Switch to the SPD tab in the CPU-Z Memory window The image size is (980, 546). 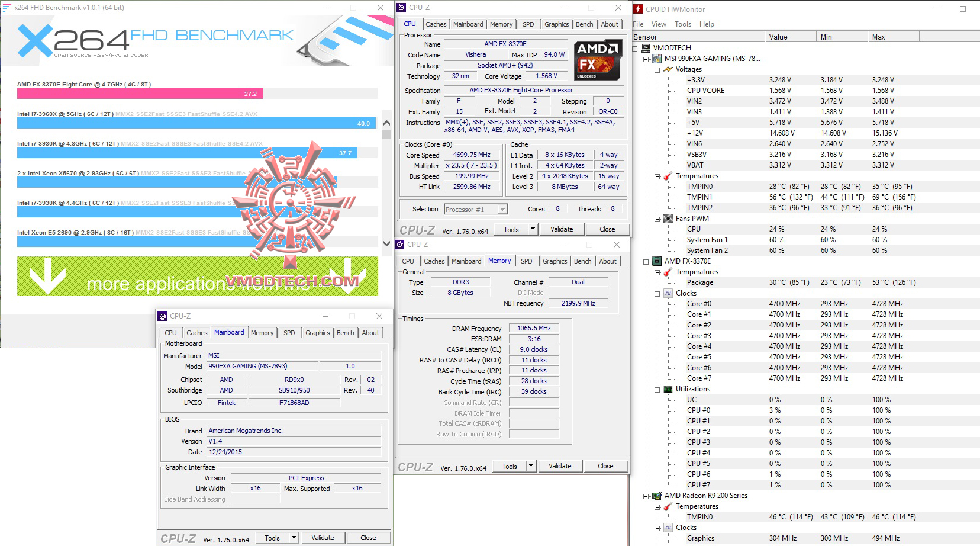[x=527, y=261]
